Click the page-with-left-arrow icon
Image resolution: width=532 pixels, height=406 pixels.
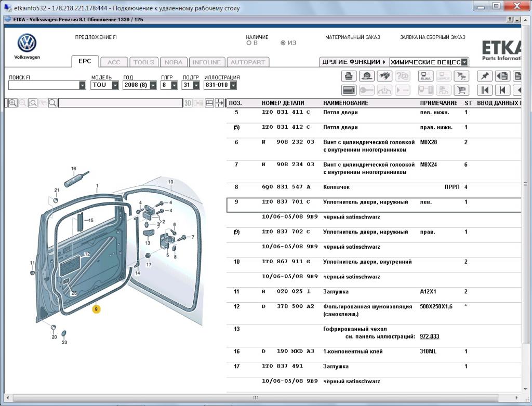[502, 76]
